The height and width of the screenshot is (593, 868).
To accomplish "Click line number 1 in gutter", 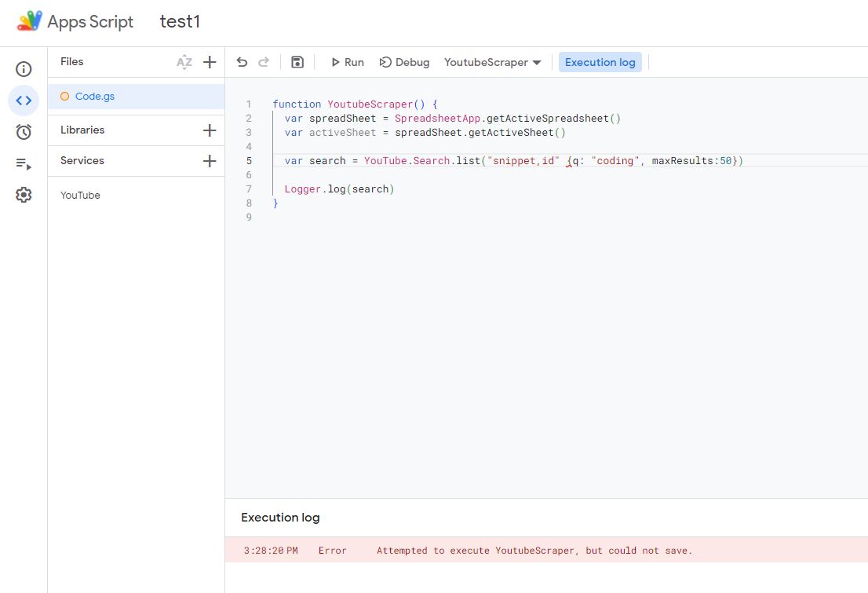I will click(x=249, y=104).
